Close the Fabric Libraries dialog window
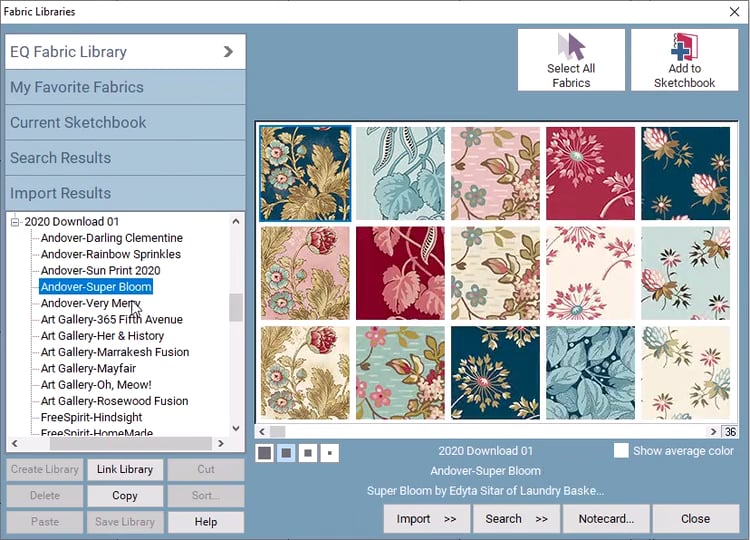Image resolution: width=750 pixels, height=540 pixels. click(735, 11)
